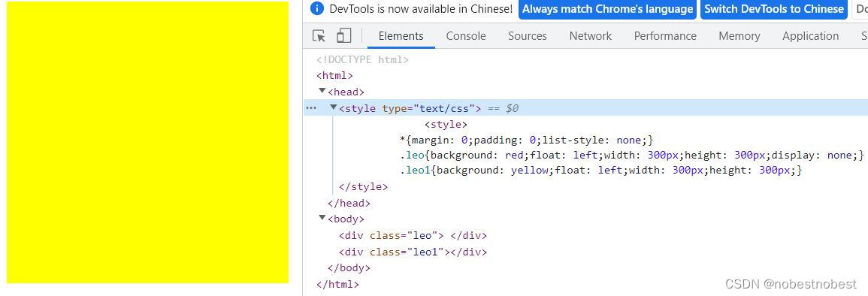This screenshot has width=868, height=296.
Task: Click the universal selector margin rule line
Action: (527, 140)
